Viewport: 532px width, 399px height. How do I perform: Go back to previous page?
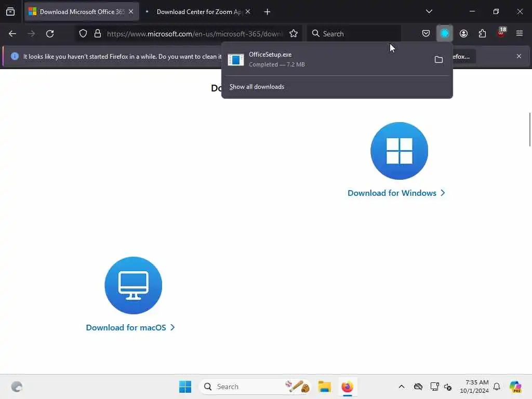(x=12, y=34)
